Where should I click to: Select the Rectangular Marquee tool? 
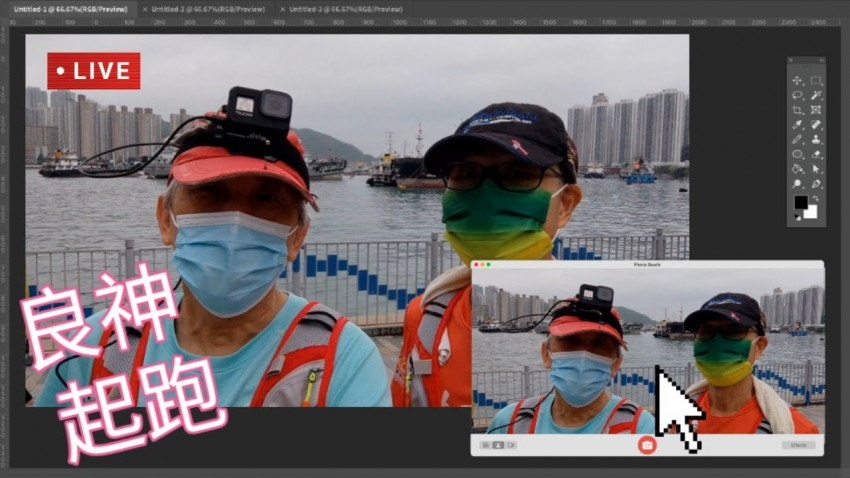tap(816, 81)
